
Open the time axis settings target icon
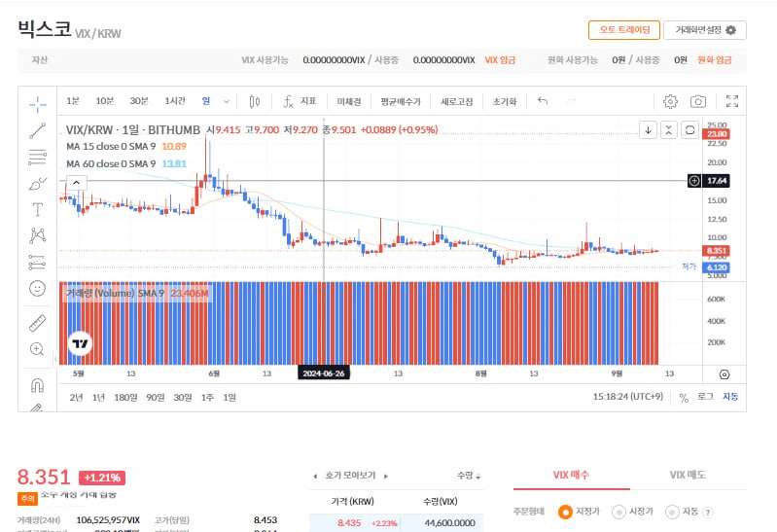(x=724, y=374)
